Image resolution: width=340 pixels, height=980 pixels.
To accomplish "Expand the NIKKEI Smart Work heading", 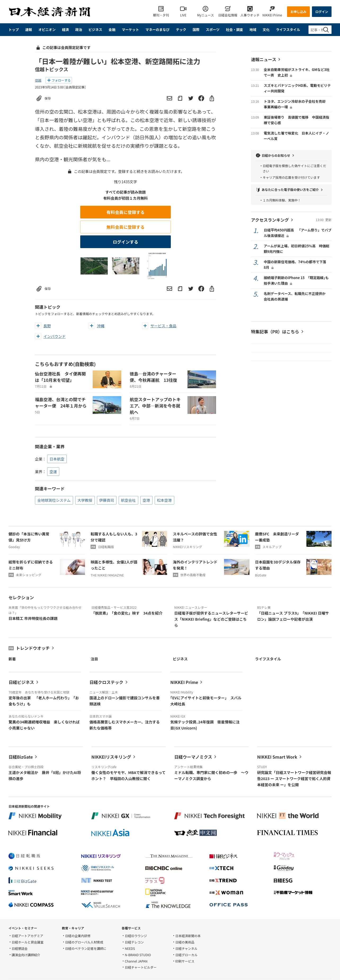I will (279, 757).
